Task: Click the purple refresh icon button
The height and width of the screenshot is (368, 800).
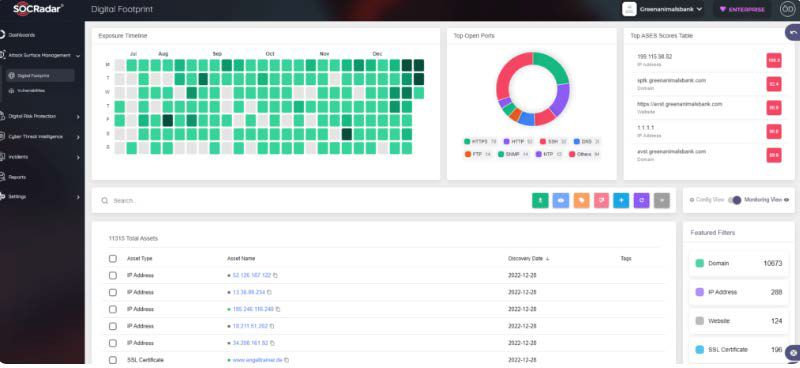Action: tap(641, 201)
